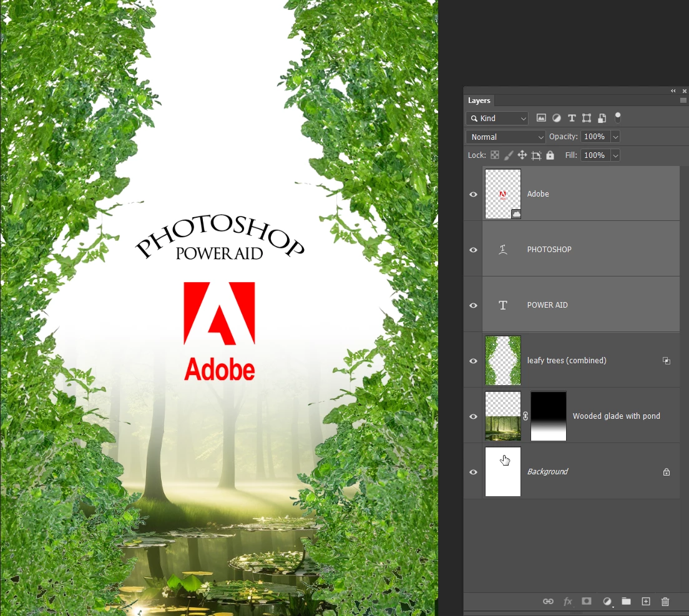
Task: Click the Link layers icon
Action: [x=548, y=602]
